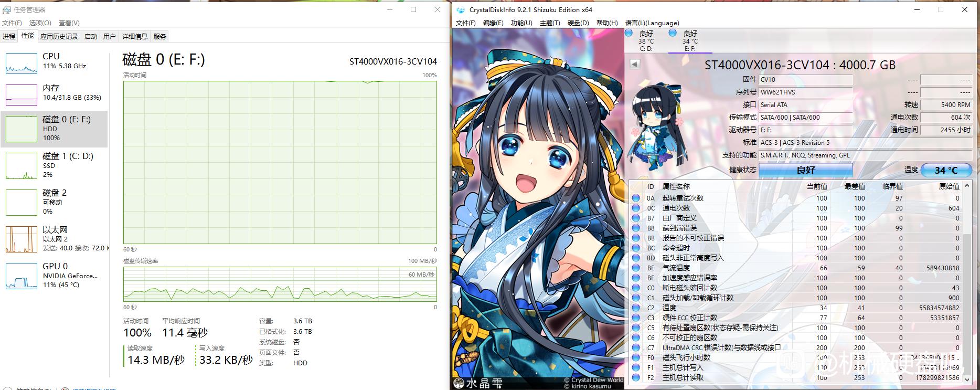
Task: Click the SMART list scroll-up arrow
Action: (967, 186)
